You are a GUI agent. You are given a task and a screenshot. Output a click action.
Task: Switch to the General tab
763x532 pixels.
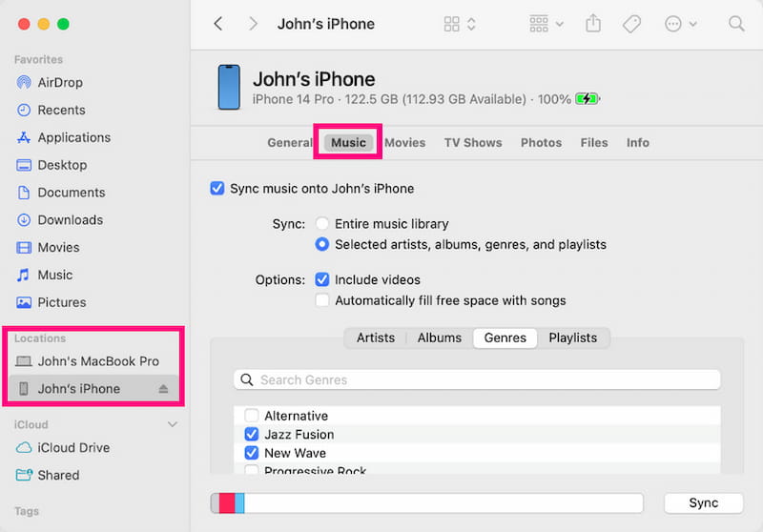click(x=290, y=142)
